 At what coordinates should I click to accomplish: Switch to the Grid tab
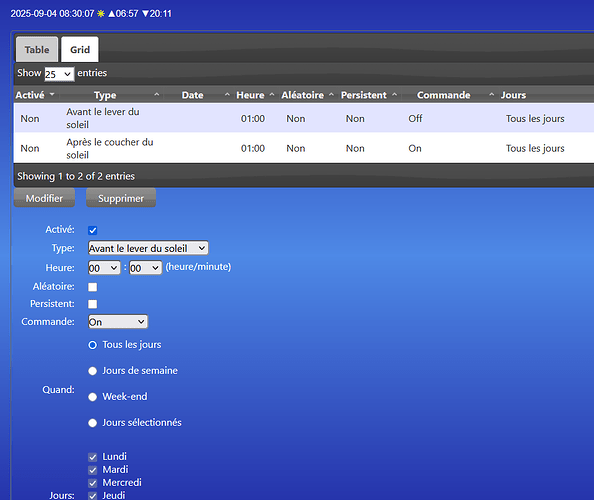pyautogui.click(x=80, y=50)
